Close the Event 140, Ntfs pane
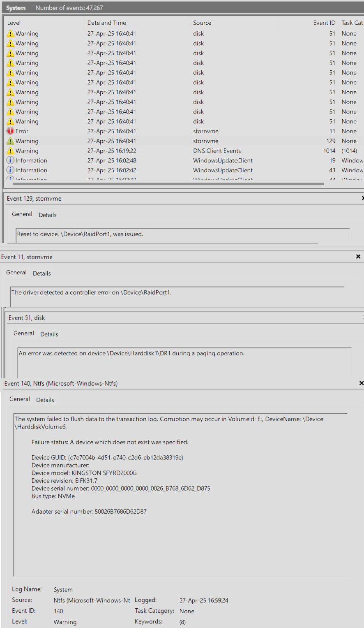 coord(361,383)
